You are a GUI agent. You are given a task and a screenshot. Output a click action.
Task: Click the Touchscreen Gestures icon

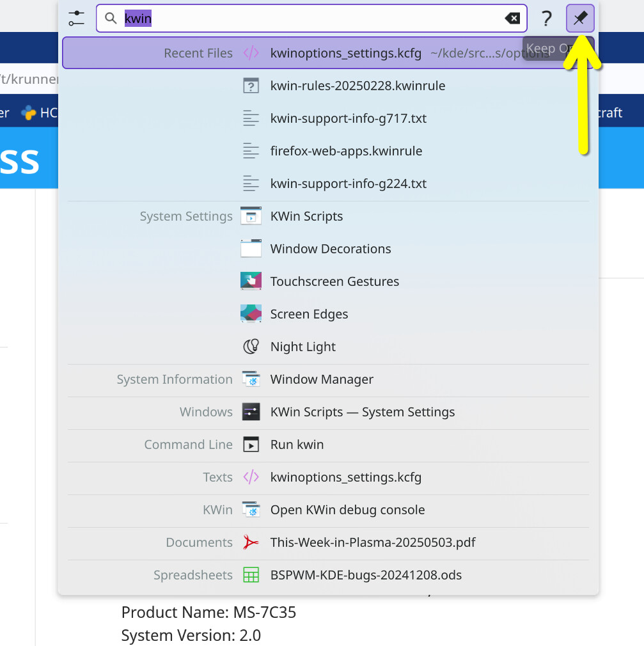coord(251,281)
